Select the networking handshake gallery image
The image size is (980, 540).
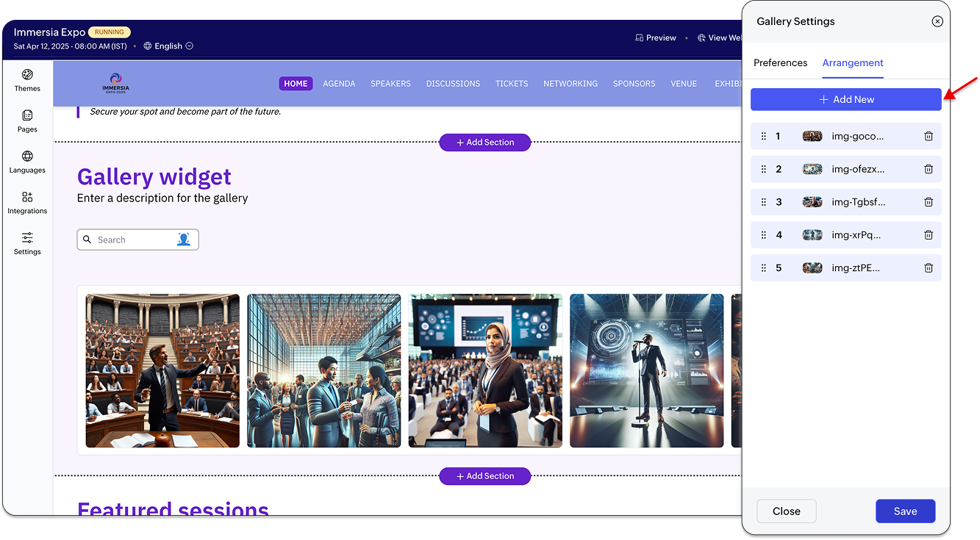[324, 371]
